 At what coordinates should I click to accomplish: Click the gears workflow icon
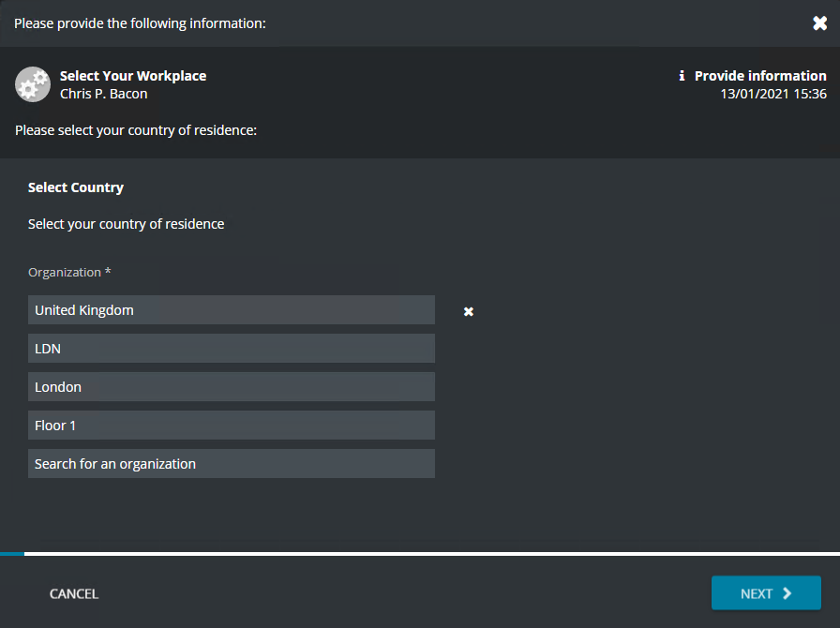coord(33,84)
